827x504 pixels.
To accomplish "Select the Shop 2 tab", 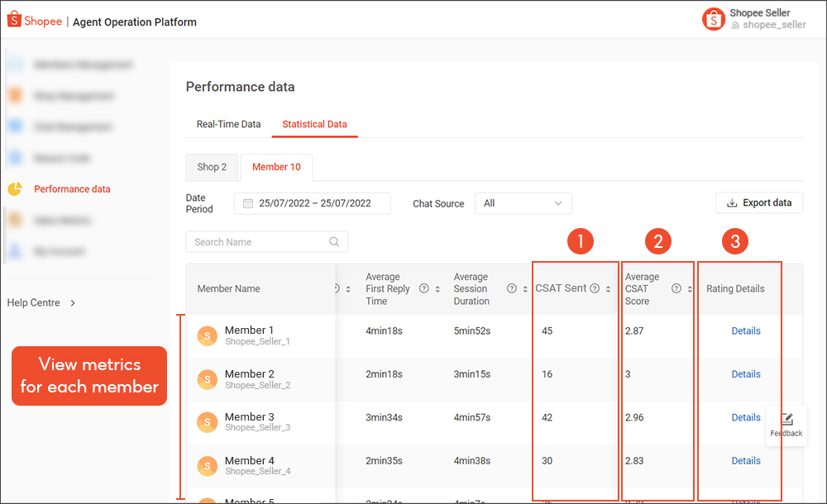I will [212, 167].
